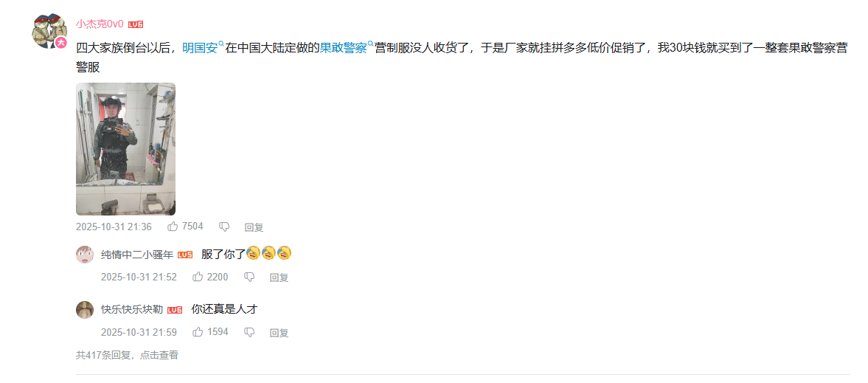Reply to the main comment via 回复
This screenshot has width=868, height=383.
tap(254, 227)
